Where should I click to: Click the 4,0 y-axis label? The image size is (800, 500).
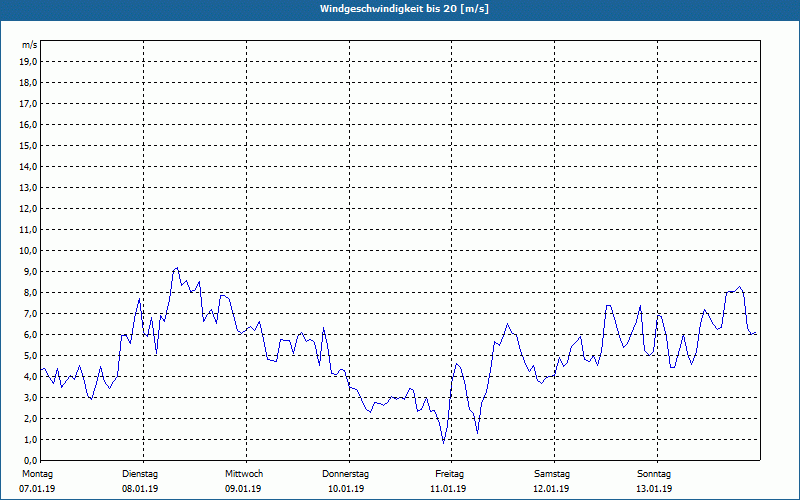pyautogui.click(x=30, y=377)
